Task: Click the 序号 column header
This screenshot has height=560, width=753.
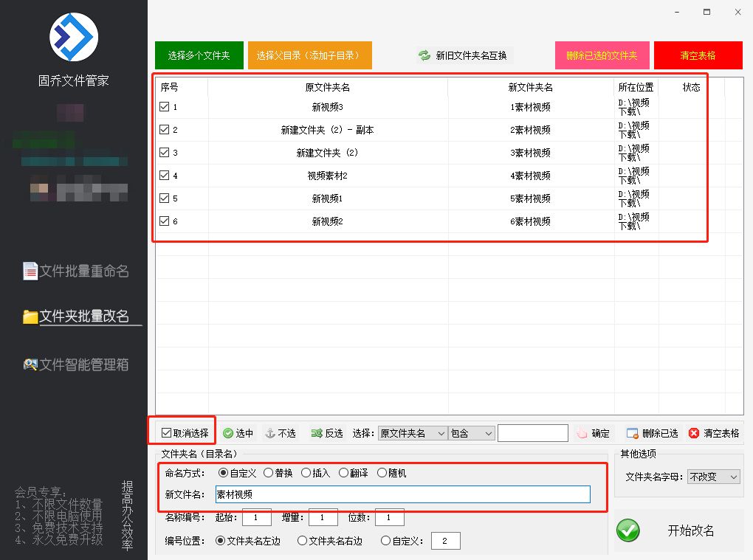Action: click(169, 87)
